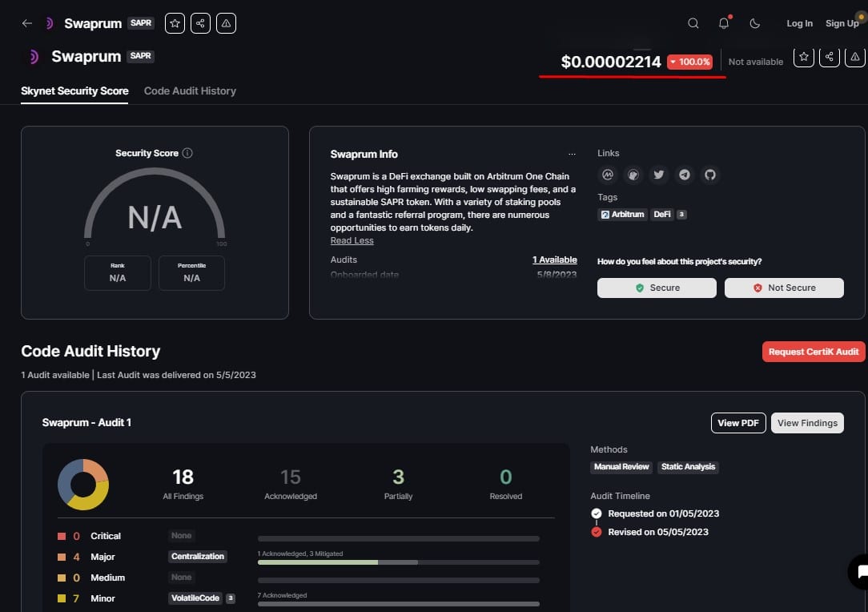This screenshot has height=612, width=868.
Task: Go back using the header arrow
Action: click(26, 23)
